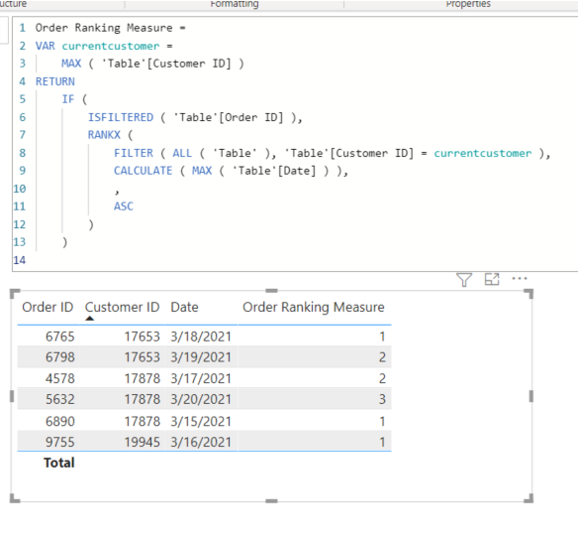Open the More options ellipsis

pyautogui.click(x=519, y=279)
